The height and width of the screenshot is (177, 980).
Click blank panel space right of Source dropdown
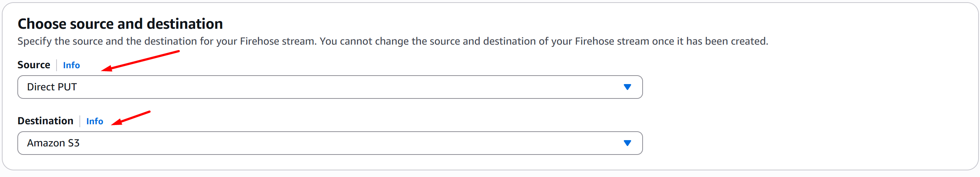799,87
